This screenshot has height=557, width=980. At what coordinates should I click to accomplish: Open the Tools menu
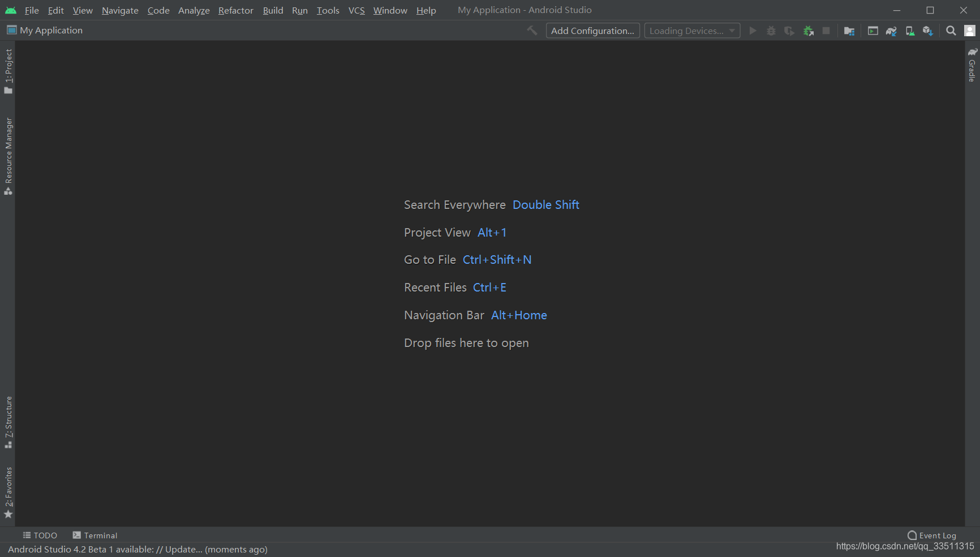(x=328, y=10)
